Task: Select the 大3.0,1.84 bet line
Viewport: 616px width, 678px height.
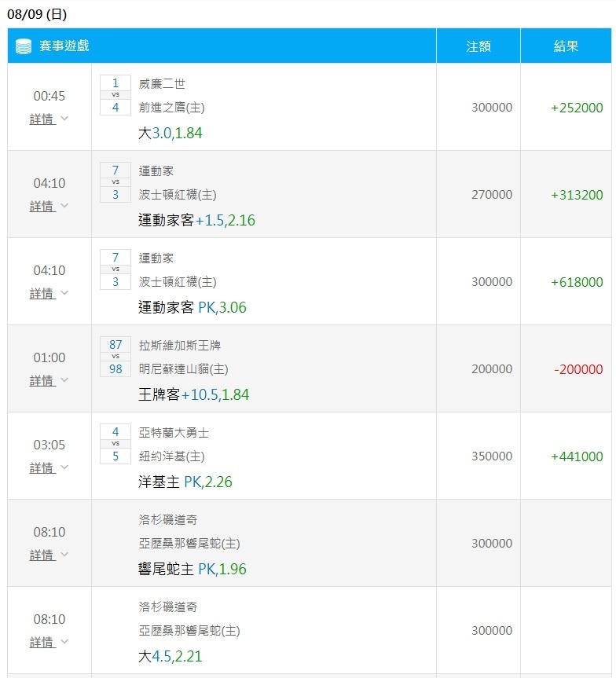Action: pos(170,134)
